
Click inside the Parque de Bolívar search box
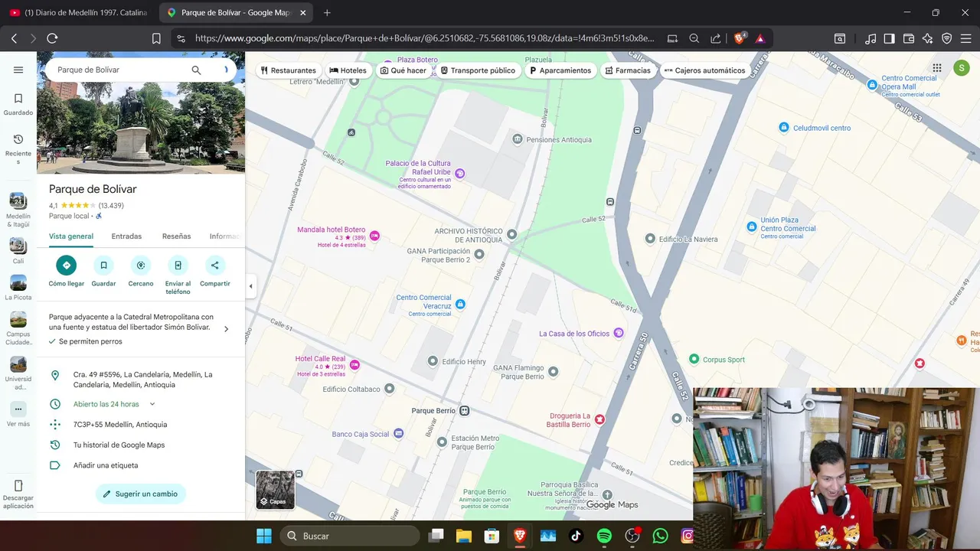119,70
